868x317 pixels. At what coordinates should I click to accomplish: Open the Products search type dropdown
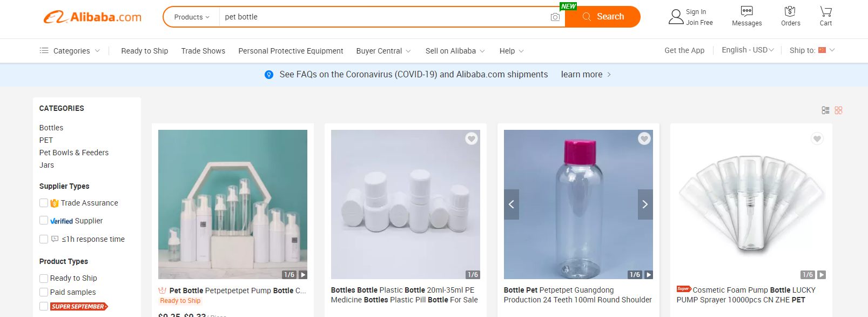click(x=191, y=17)
